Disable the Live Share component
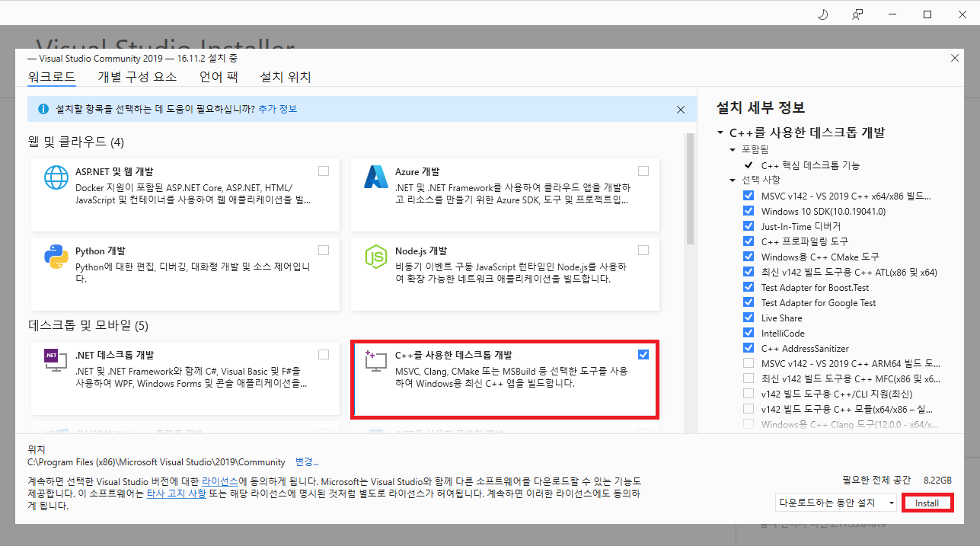 pos(749,318)
